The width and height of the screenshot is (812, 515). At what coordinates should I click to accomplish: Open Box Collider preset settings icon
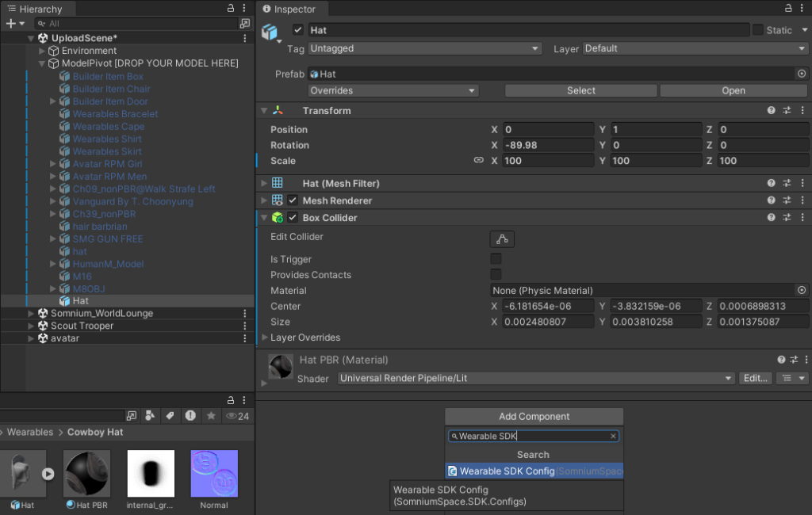[x=787, y=217]
